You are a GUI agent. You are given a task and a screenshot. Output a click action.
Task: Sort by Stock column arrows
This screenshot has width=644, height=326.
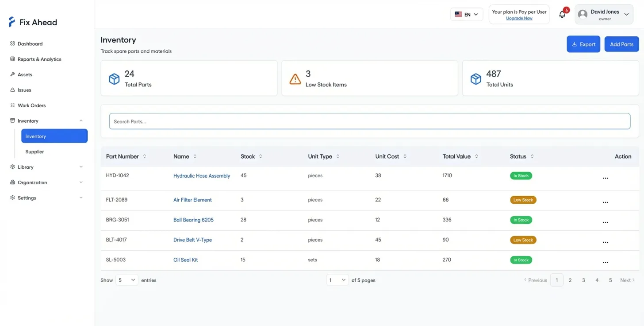(x=261, y=156)
